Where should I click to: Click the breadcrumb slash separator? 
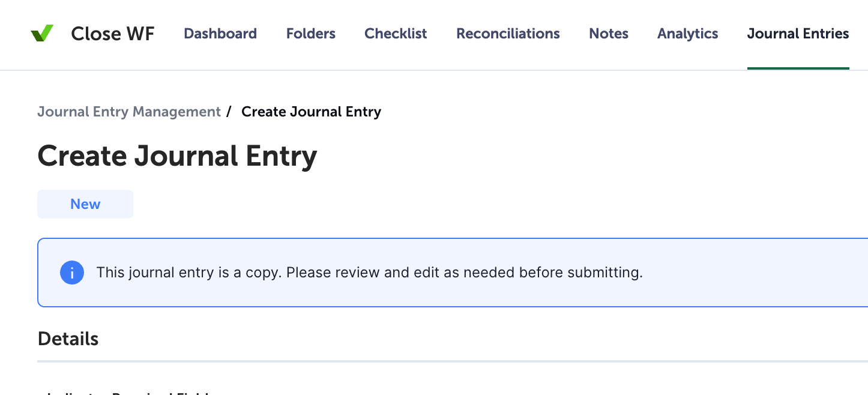pos(229,112)
